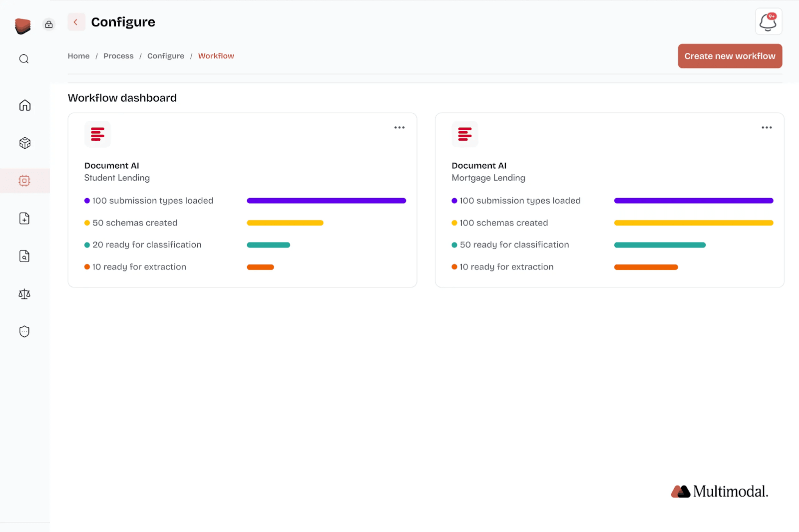This screenshot has width=799, height=532.
Task: Select the Workflow breadcrumb
Action: click(x=216, y=56)
